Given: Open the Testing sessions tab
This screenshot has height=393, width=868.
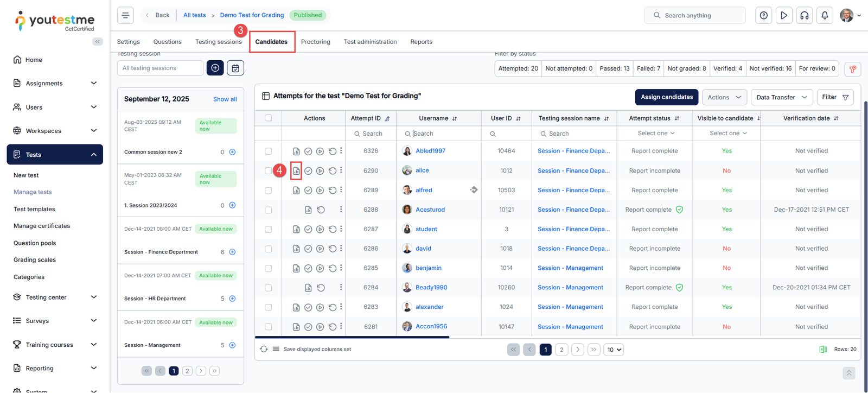Looking at the screenshot, I should [x=218, y=42].
